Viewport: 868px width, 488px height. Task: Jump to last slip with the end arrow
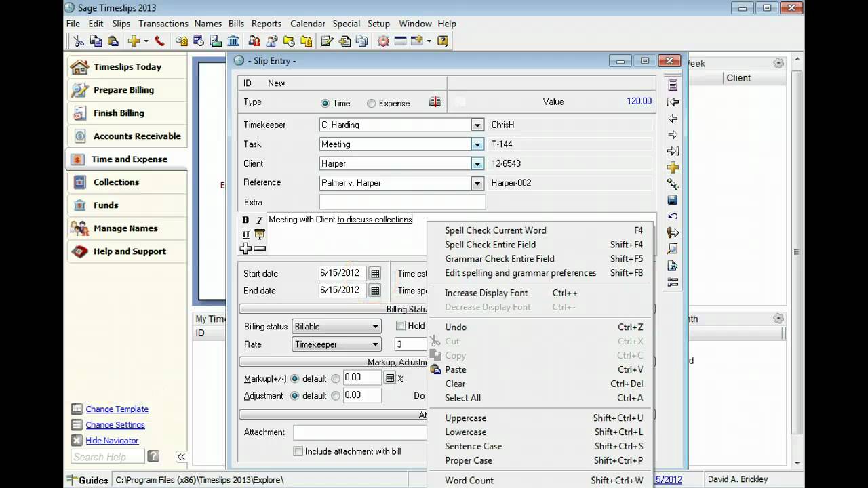tap(673, 150)
